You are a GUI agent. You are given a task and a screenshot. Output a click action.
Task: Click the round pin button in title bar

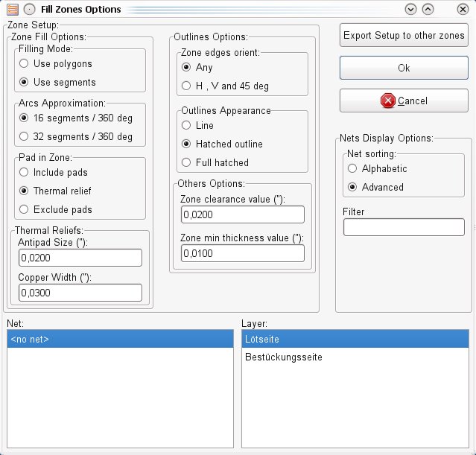coord(30,10)
